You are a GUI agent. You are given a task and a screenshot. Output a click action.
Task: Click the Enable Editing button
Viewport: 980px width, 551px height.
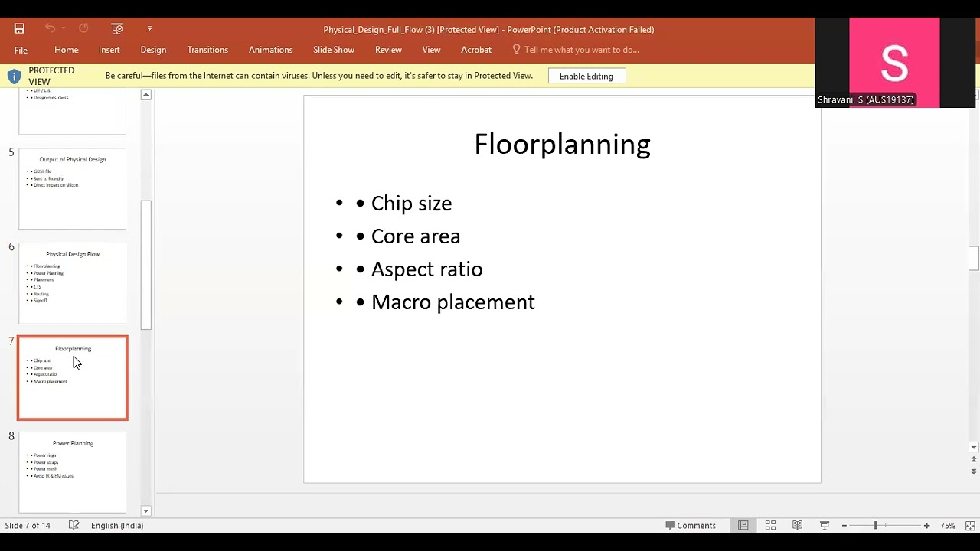coord(586,76)
